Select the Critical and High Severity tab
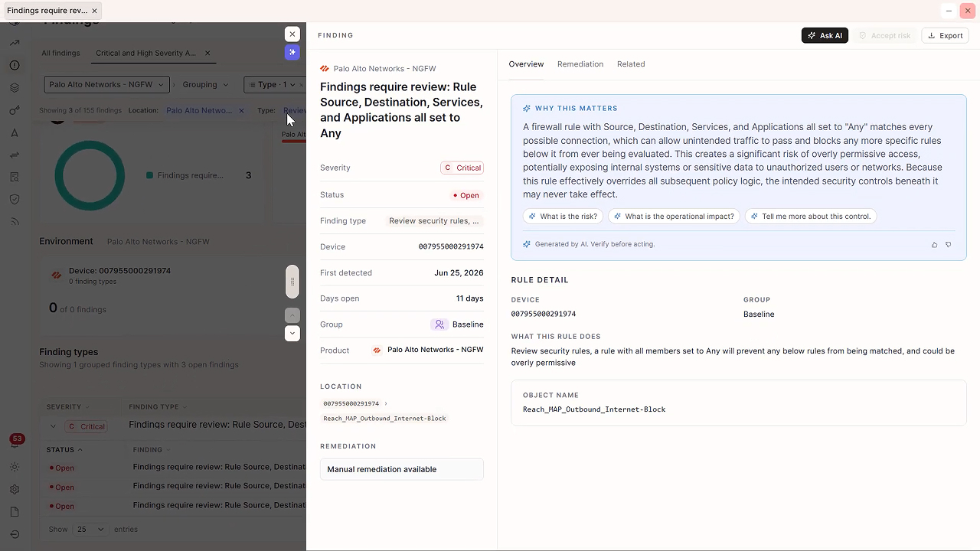980x551 pixels. pyautogui.click(x=145, y=53)
